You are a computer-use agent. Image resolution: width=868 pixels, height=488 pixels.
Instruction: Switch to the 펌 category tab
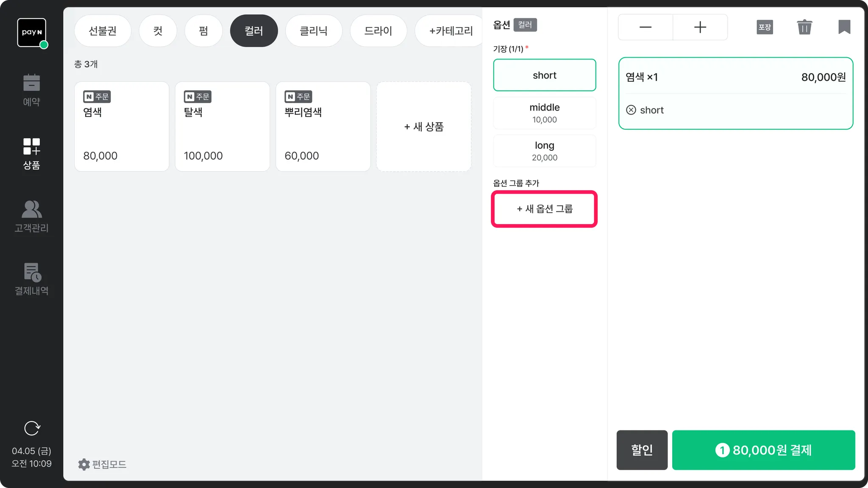[203, 31]
